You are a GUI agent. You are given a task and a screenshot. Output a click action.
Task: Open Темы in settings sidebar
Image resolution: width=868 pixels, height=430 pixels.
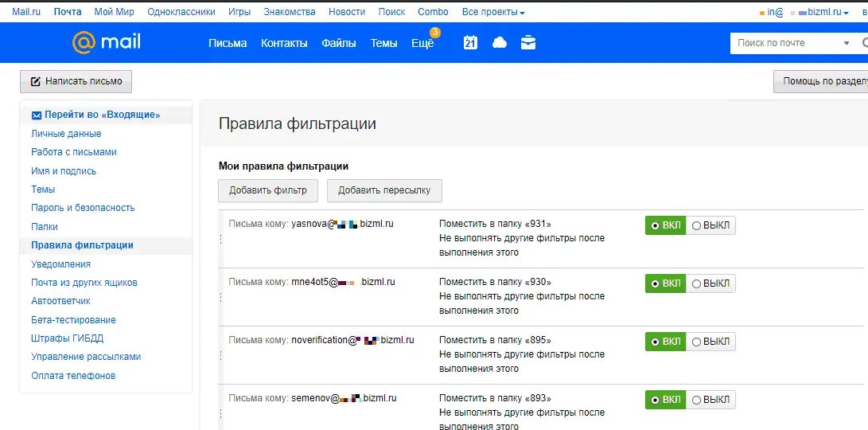[x=43, y=189]
